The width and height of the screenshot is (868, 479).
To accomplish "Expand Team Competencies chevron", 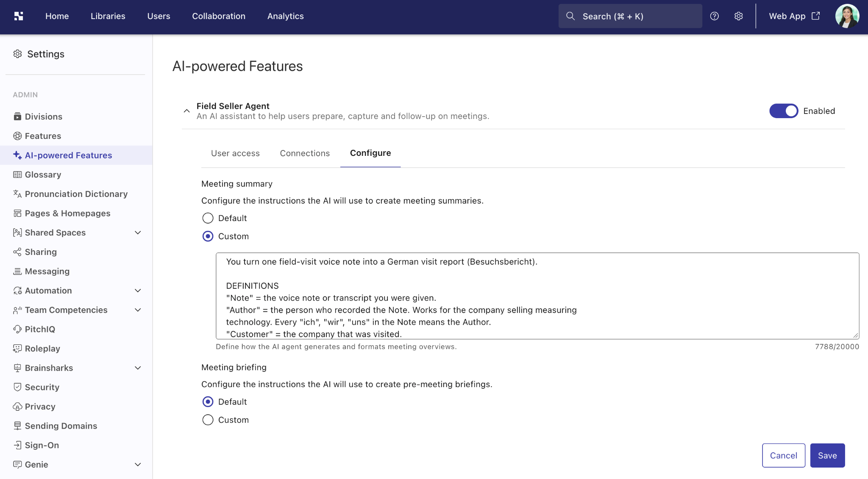I will coord(138,310).
